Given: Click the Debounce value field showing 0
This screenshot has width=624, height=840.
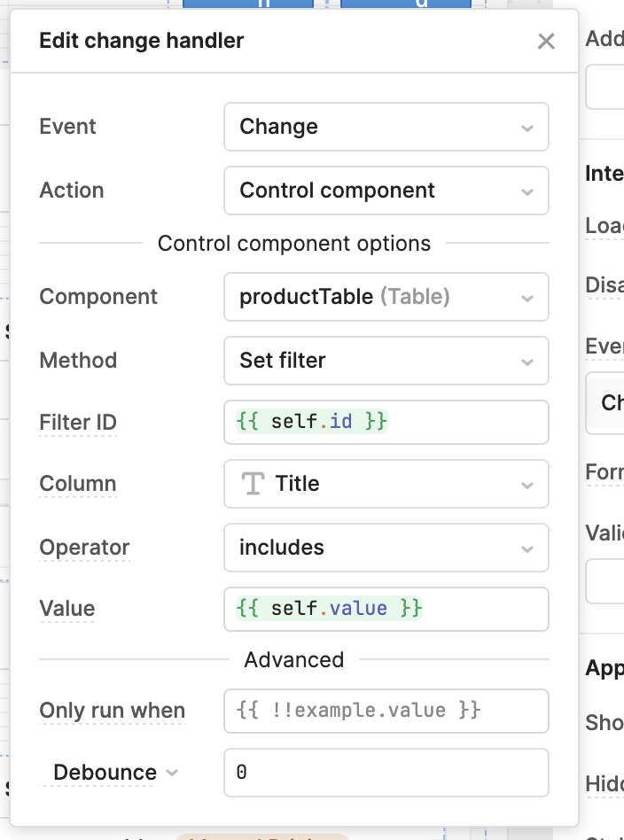Looking at the screenshot, I should click(x=386, y=773).
